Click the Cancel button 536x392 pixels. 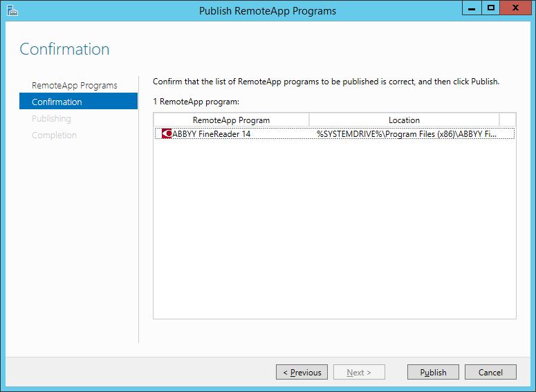pos(490,372)
